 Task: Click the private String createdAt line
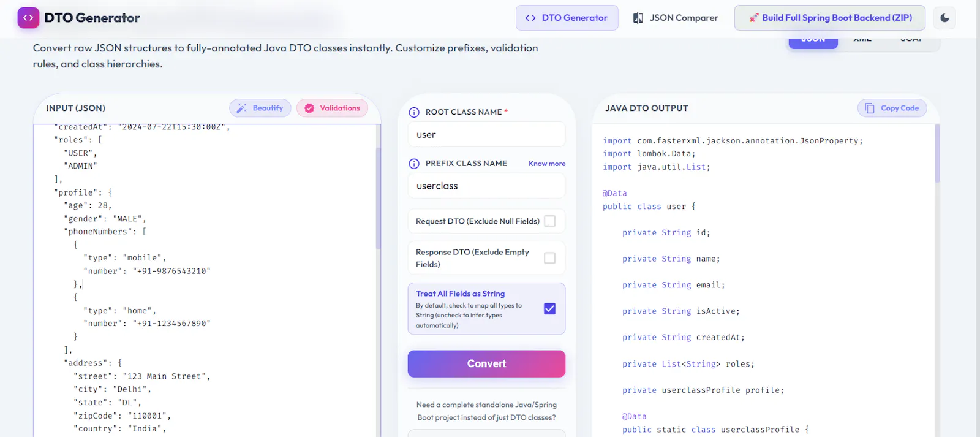point(684,338)
